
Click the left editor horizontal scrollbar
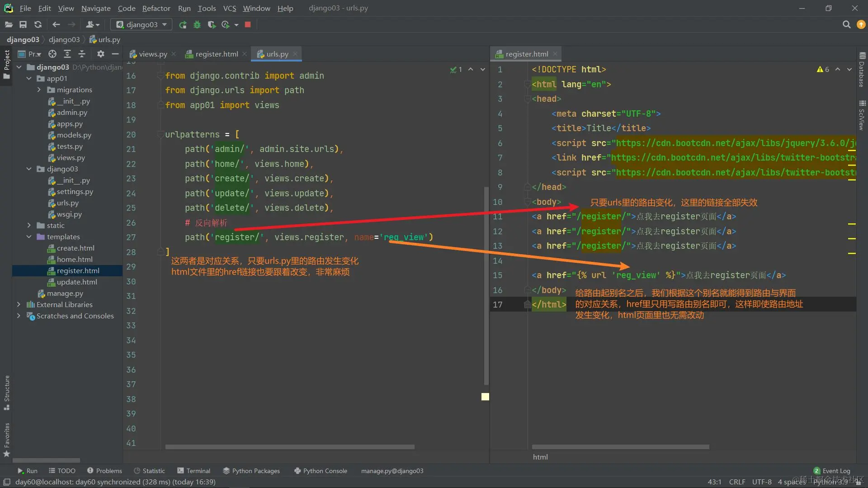tap(289, 447)
